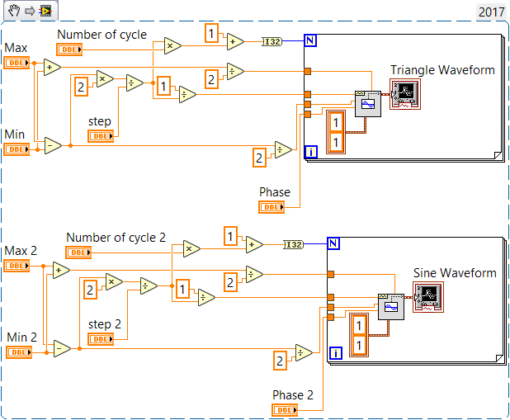Click the i iteration terminal in Triangle loop

(311, 152)
